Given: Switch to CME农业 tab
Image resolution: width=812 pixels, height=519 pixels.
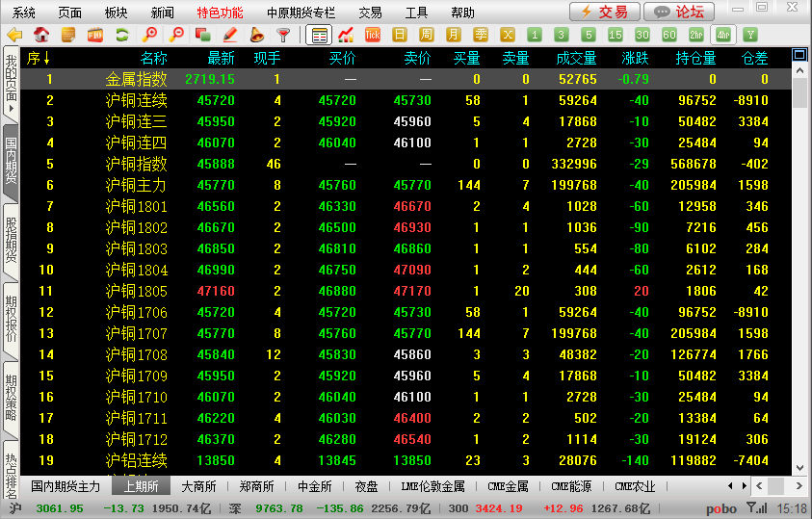Looking at the screenshot, I should pyautogui.click(x=635, y=486).
